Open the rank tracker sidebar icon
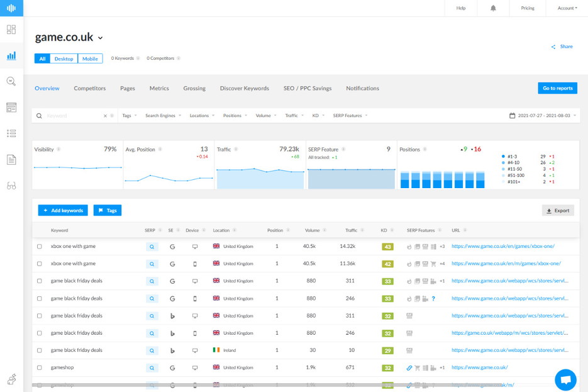 click(11, 56)
